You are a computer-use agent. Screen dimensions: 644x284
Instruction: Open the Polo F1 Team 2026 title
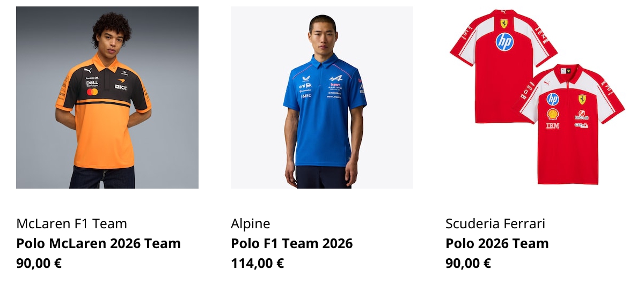coord(292,243)
